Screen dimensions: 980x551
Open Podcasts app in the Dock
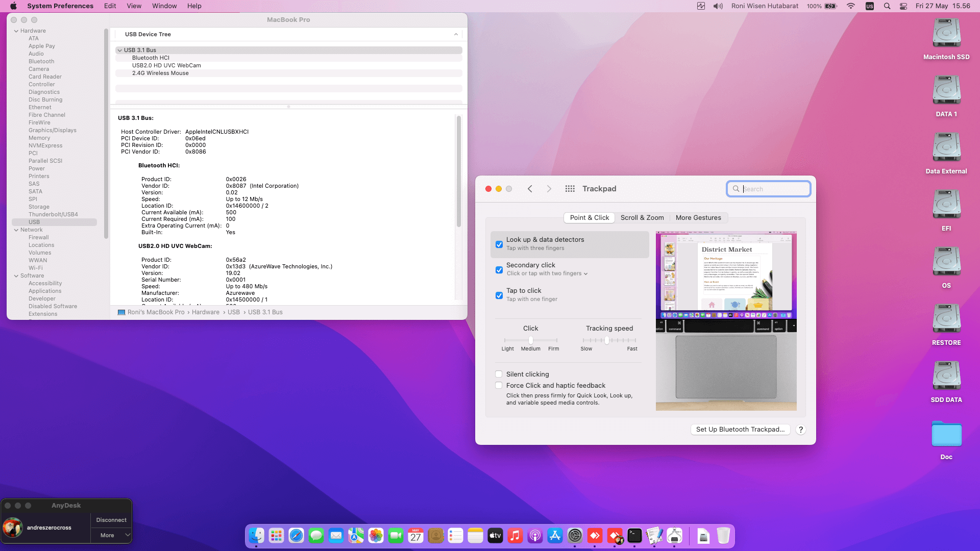pos(535,536)
